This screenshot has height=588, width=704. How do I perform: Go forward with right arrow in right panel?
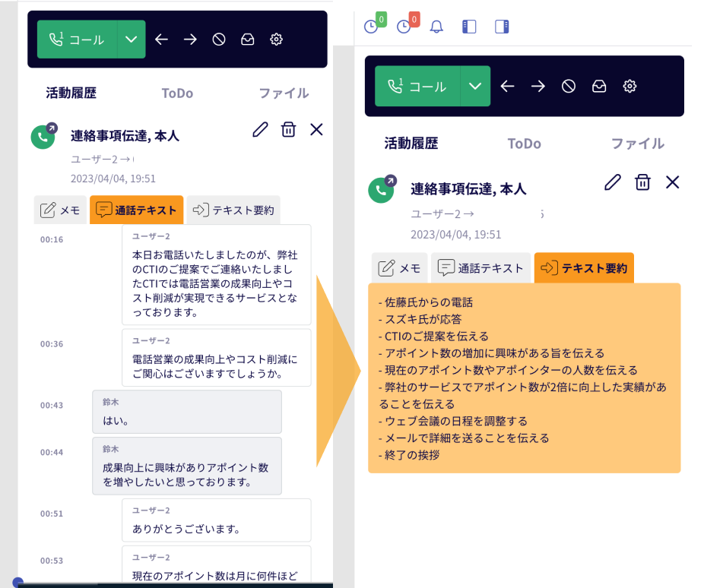pyautogui.click(x=538, y=86)
